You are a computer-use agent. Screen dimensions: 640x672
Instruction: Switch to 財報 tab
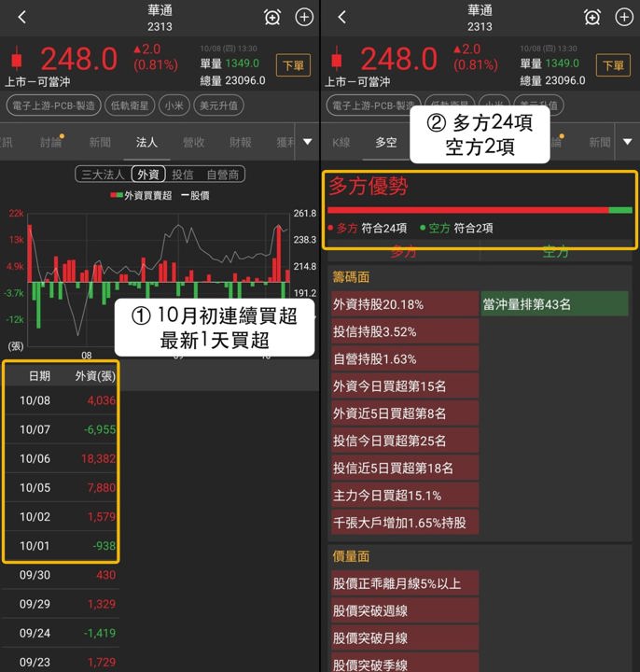pos(241,142)
